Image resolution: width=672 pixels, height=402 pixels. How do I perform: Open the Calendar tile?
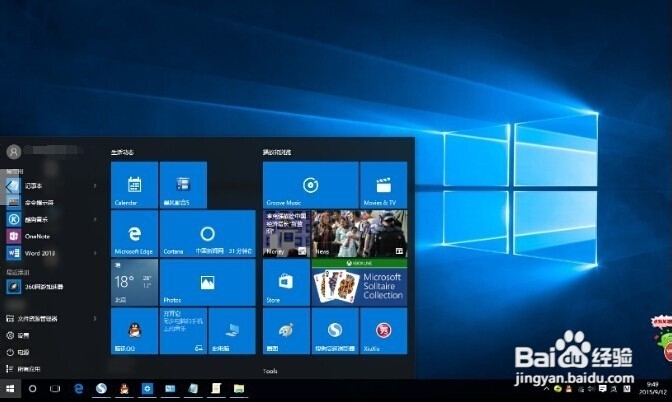[135, 185]
